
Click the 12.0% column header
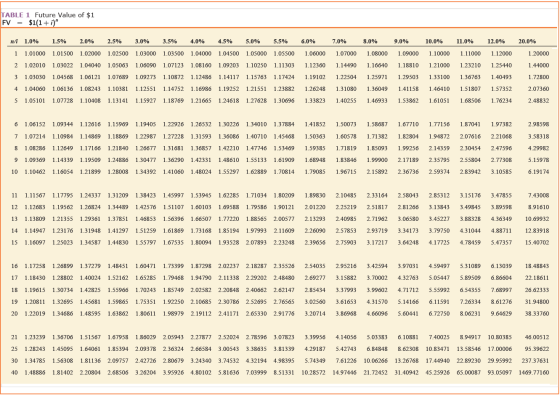click(x=496, y=41)
